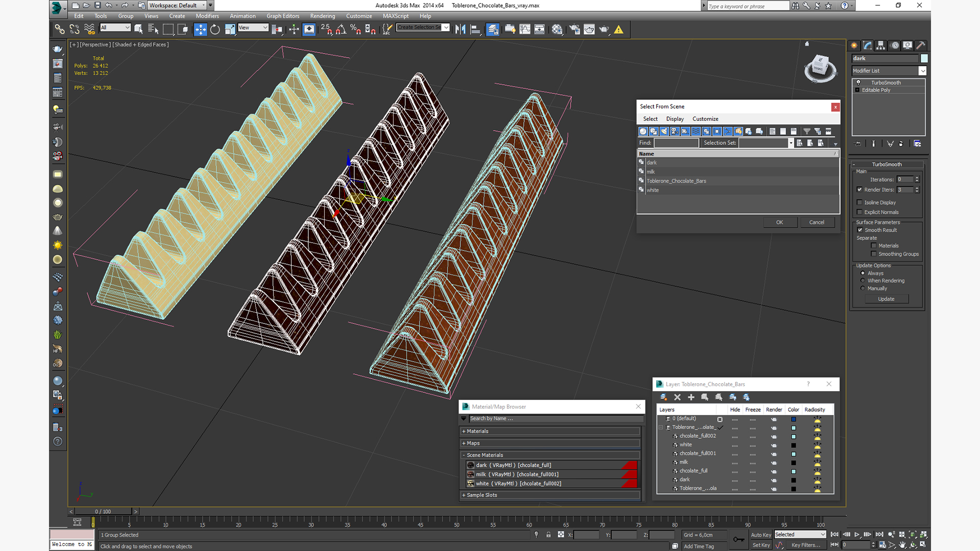Screen dimensions: 980x551
Task: Collapse Toblerone layer tree in Layer dialog
Action: 660,428
